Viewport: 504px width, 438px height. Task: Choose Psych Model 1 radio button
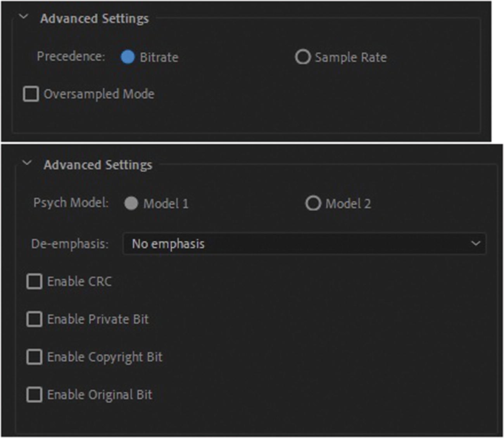click(131, 203)
